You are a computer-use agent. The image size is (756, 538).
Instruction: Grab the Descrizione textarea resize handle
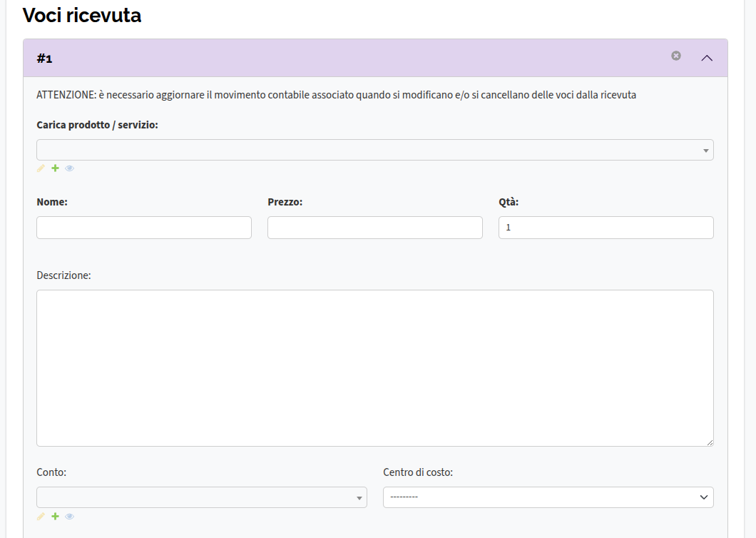point(710,442)
